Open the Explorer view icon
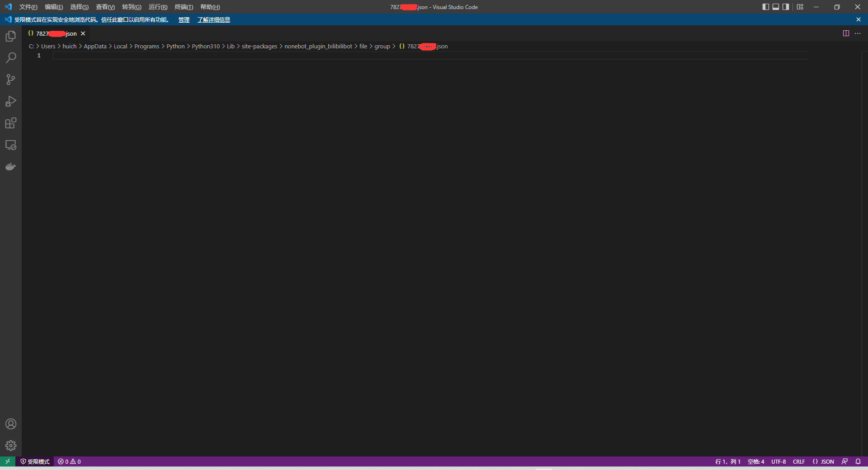This screenshot has height=470, width=868. coord(10,36)
